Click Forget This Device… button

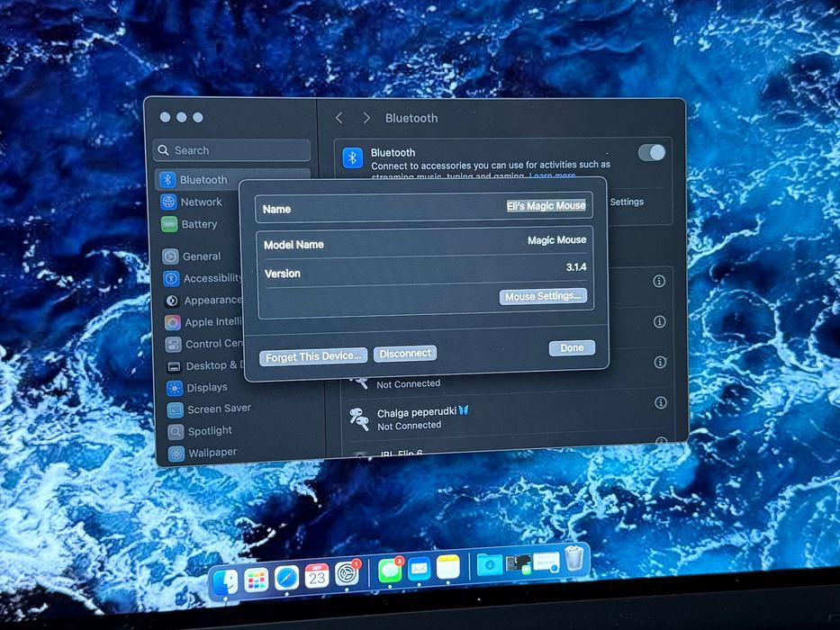(313, 356)
